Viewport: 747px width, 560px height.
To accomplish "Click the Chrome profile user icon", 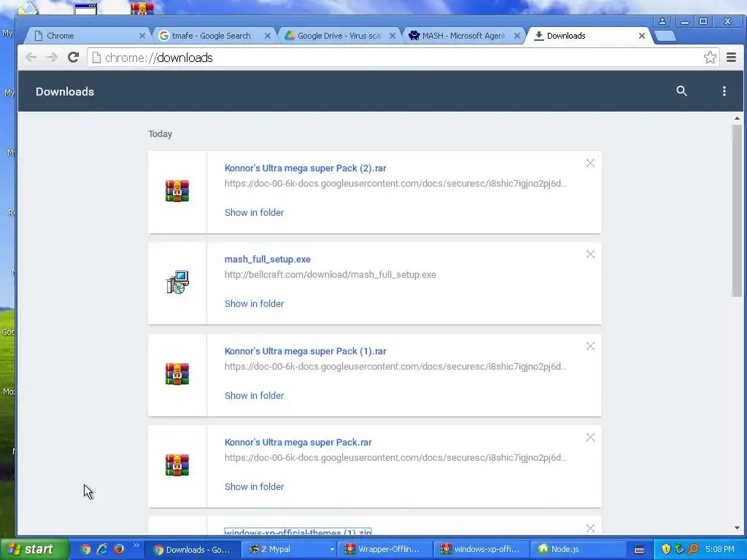I will pyautogui.click(x=662, y=21).
